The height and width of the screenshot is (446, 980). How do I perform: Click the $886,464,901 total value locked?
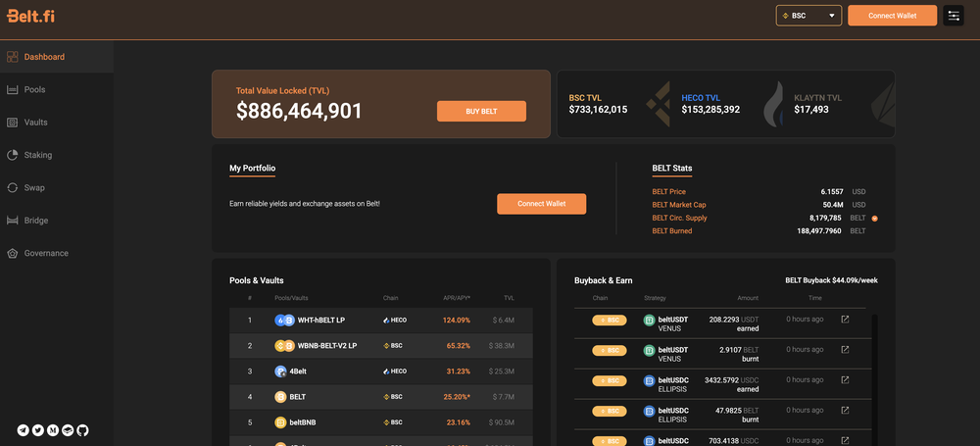(299, 112)
